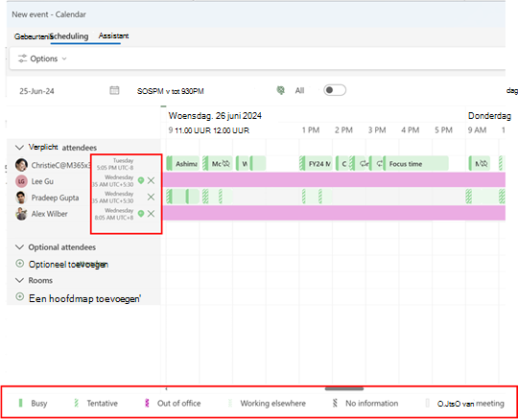Image resolution: width=518 pixels, height=420 pixels.
Task: Click the add room plus icon
Action: point(20,296)
